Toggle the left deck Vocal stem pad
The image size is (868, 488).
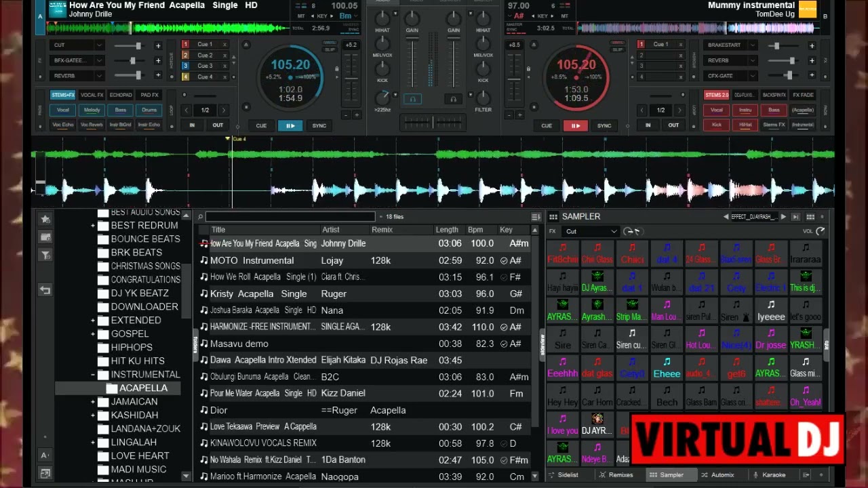click(63, 110)
